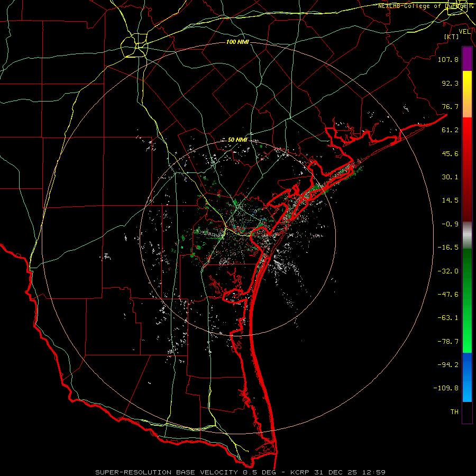476x476 pixels.
Task: Click the 107.8 legend value
Action: pos(448,59)
